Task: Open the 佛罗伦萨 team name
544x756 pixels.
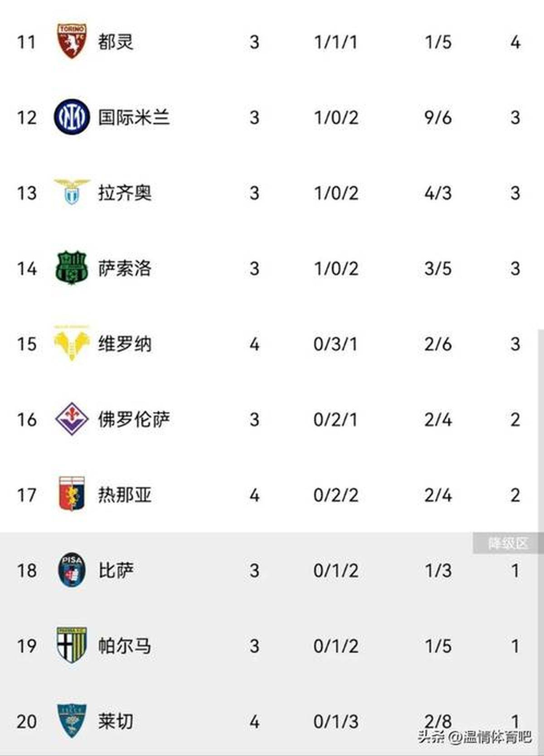Action: [x=134, y=419]
